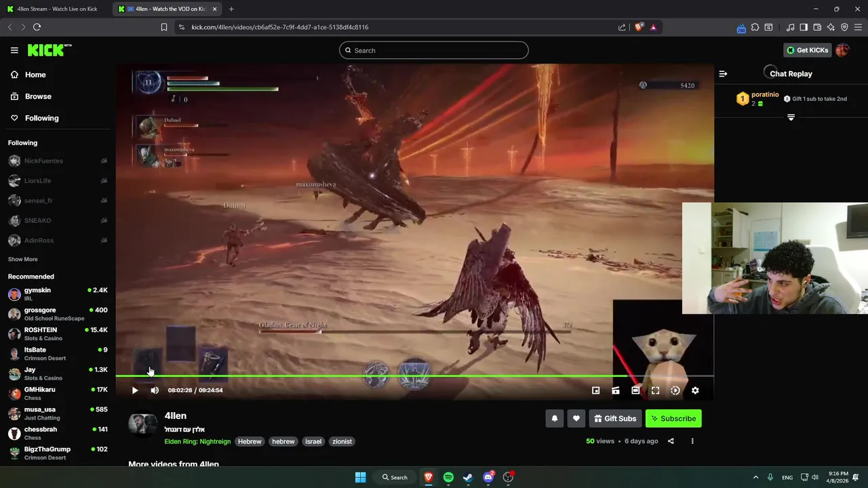Open Following in the sidebar
The image size is (868, 488).
pos(41,118)
